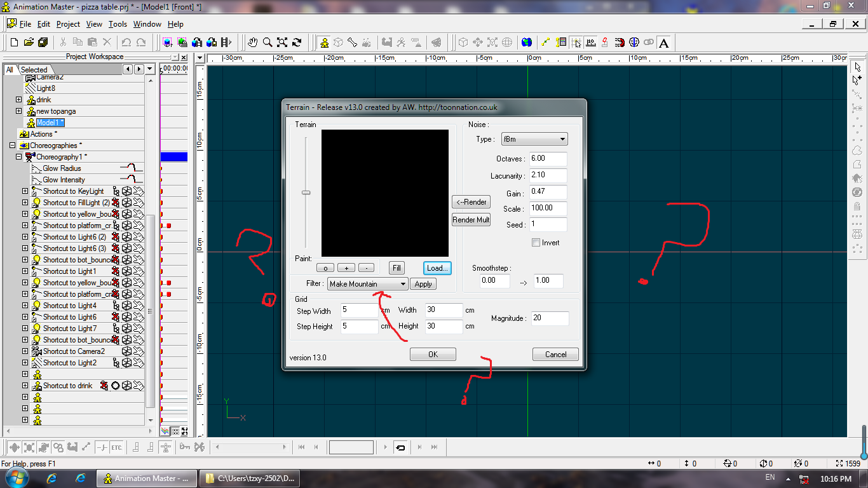Click the ETC. filter button
This screenshot has height=488, width=868.
tap(116, 447)
